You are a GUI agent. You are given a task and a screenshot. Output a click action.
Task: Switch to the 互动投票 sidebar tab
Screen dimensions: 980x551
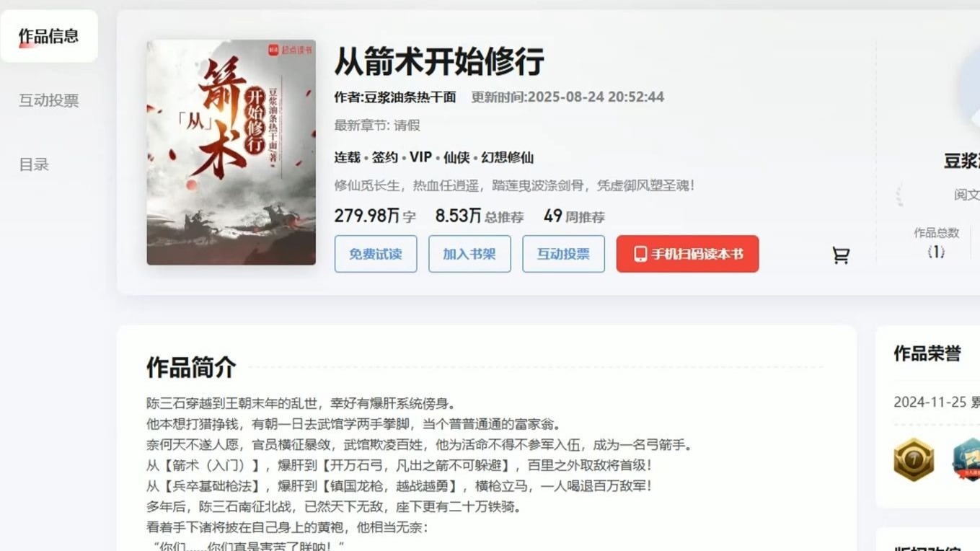coord(49,101)
